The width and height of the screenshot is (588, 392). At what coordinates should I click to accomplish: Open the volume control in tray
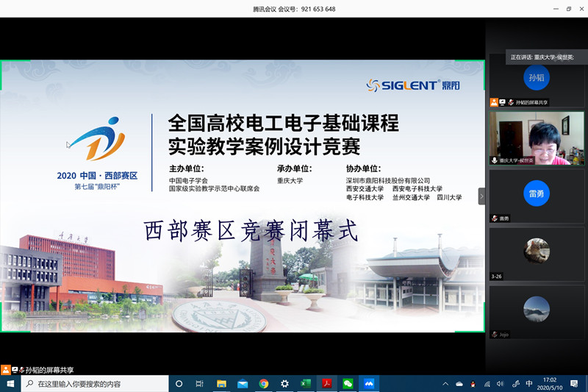coord(501,384)
